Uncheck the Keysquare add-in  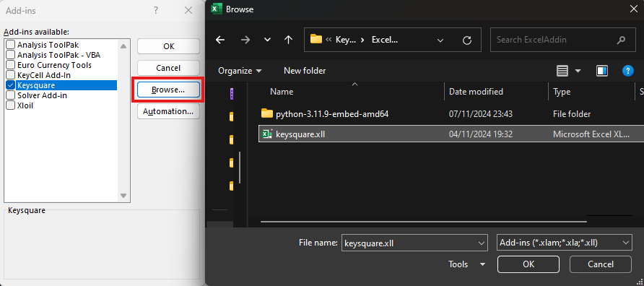[11, 85]
